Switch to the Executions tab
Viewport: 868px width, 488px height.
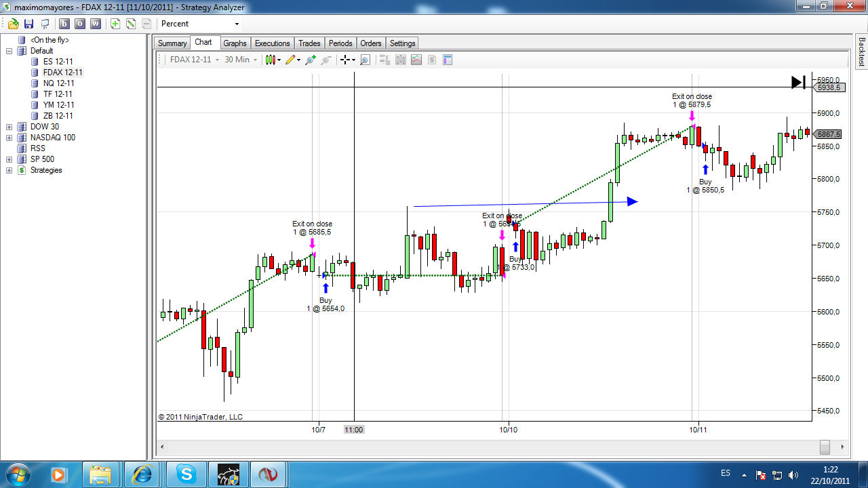tap(273, 43)
